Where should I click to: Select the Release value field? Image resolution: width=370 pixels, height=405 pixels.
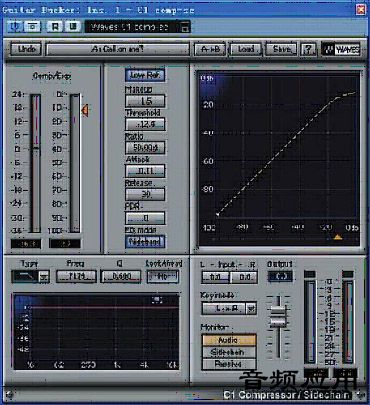coord(145,194)
